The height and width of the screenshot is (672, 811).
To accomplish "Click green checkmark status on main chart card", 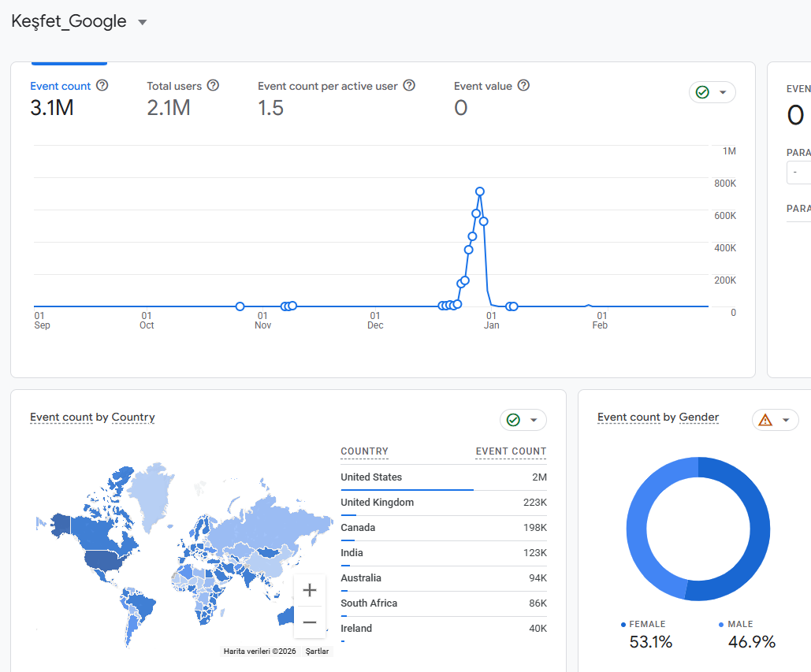I will [702, 92].
